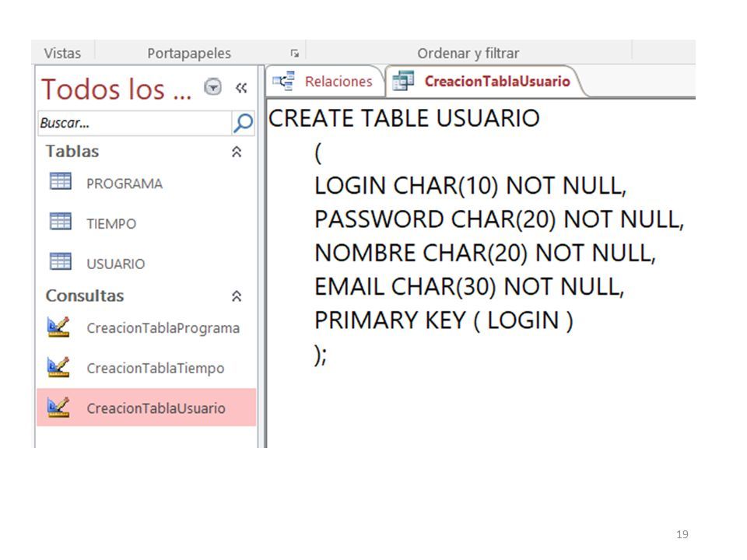Click the 'Ordenar y filtrar' group label
This screenshot has height=560, width=747.
[x=468, y=54]
